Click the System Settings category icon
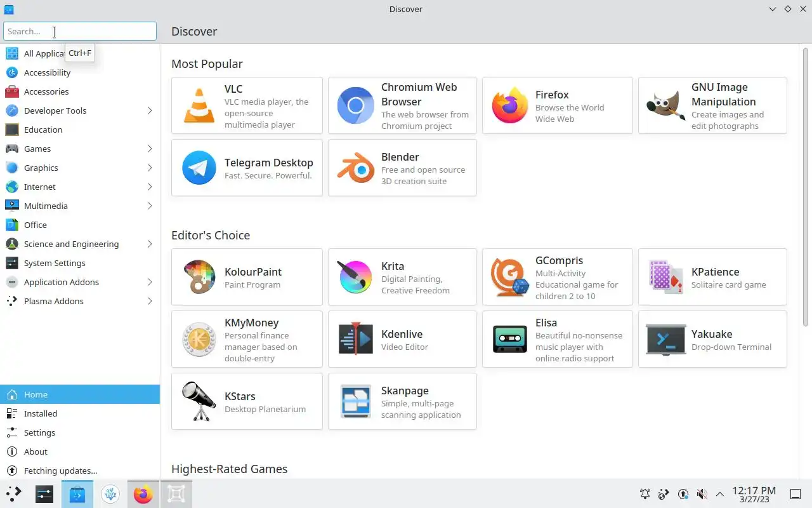This screenshot has height=508, width=812. pos(12,263)
